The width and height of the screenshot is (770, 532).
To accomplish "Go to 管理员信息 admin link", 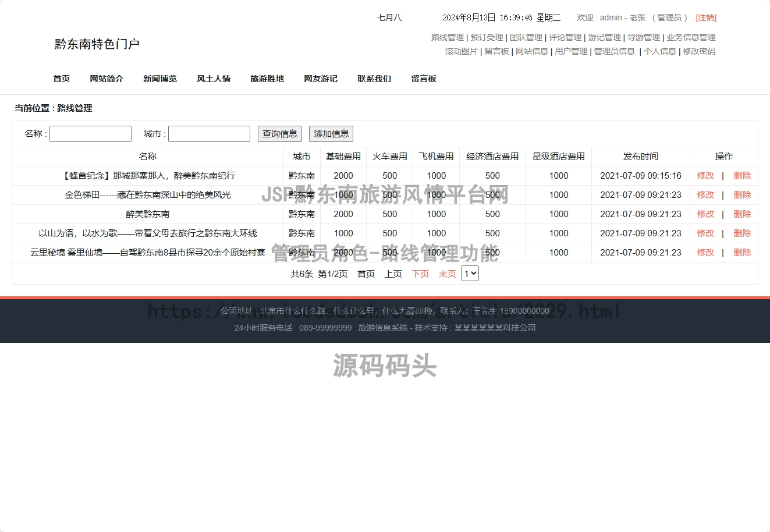I will pyautogui.click(x=614, y=51).
